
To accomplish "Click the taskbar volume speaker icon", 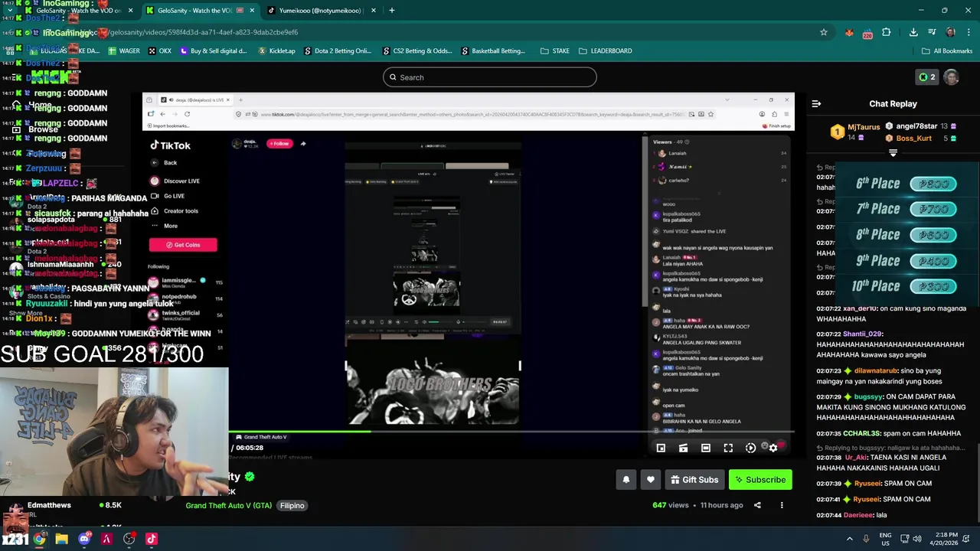I will point(917,539).
